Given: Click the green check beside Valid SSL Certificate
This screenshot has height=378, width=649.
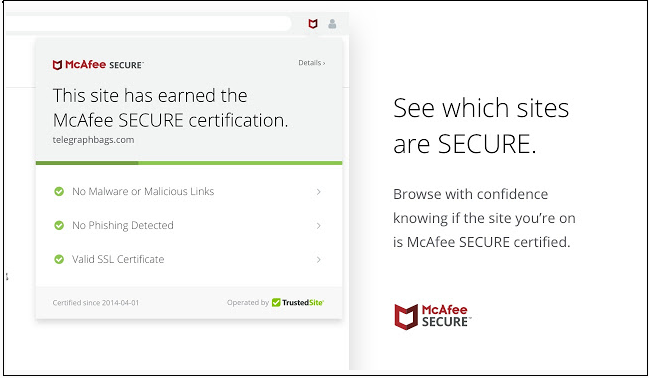Looking at the screenshot, I should pyautogui.click(x=59, y=259).
